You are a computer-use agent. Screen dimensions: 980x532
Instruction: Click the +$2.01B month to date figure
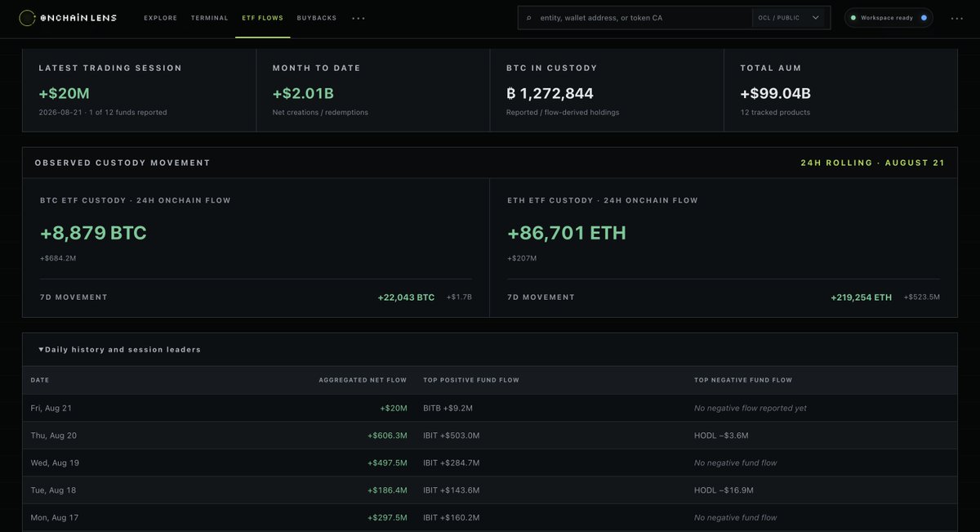pyautogui.click(x=303, y=93)
